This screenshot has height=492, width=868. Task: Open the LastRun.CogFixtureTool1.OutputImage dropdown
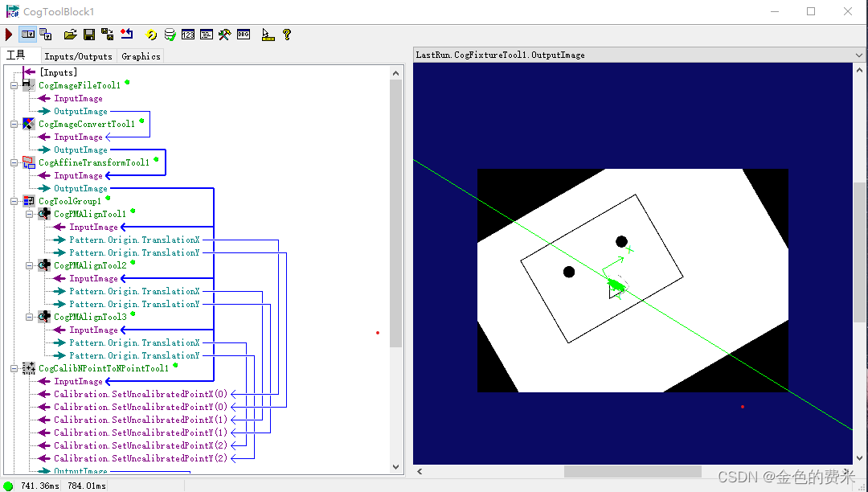858,55
